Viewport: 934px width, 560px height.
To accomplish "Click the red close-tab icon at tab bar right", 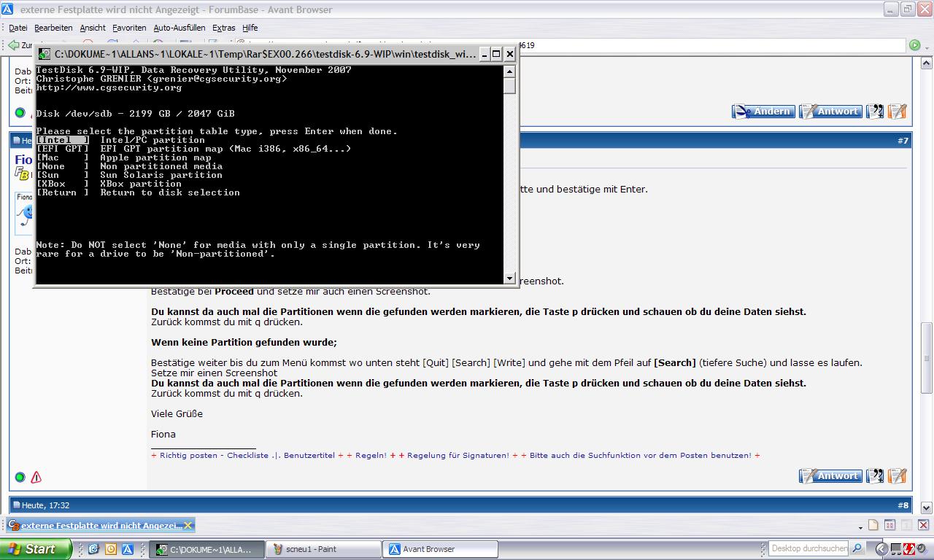I will click(923, 525).
